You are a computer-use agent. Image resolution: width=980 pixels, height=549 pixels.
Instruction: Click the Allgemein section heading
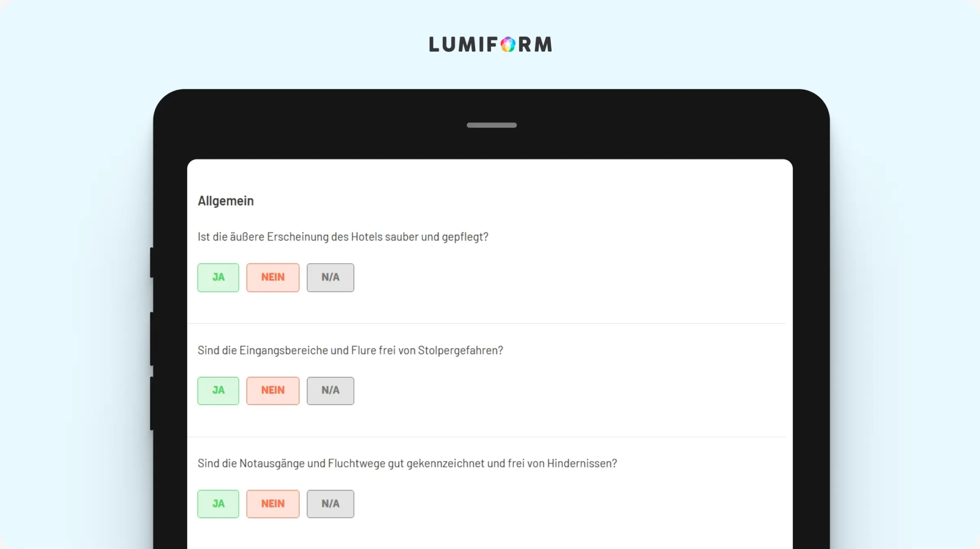[226, 201]
